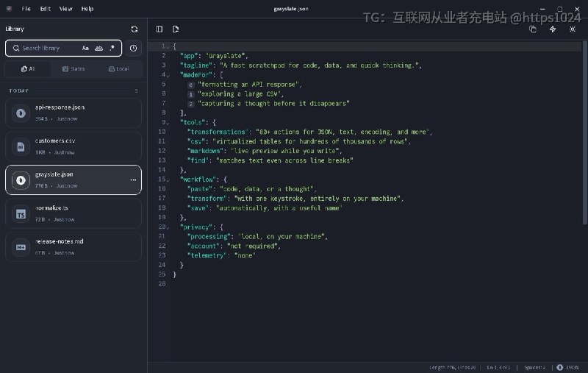The image size is (588, 373).
Task: Open normalize.ts from the library
Action: coord(73,214)
